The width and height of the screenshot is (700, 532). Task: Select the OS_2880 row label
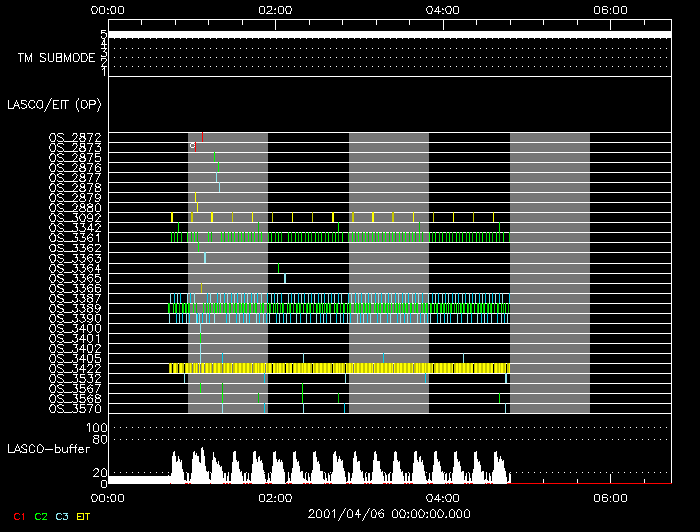pyautogui.click(x=75, y=208)
